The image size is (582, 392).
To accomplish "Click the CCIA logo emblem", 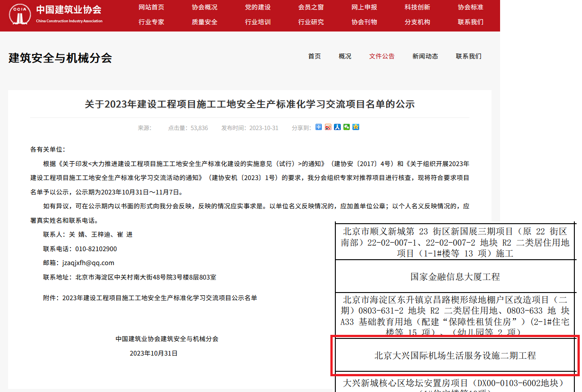I will (x=20, y=15).
